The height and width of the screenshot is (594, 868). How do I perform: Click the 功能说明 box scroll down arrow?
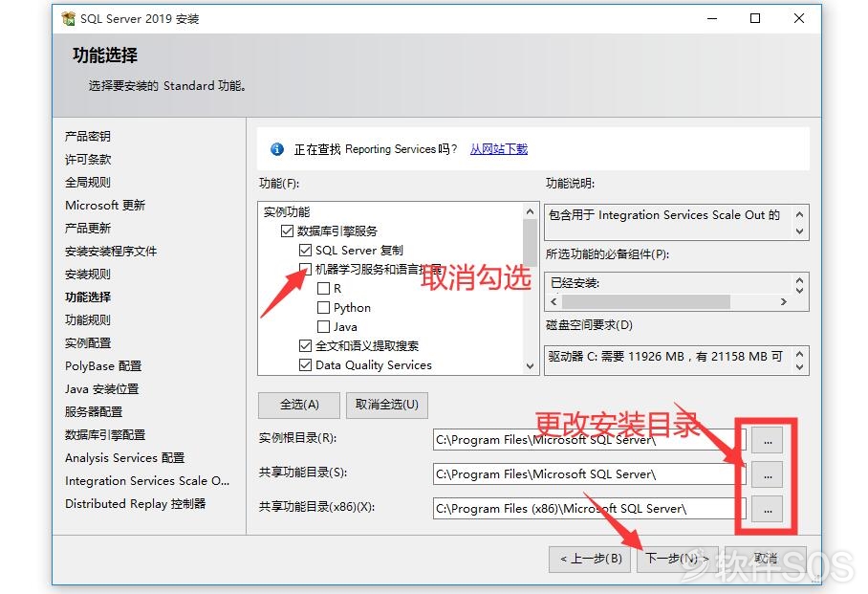799,231
